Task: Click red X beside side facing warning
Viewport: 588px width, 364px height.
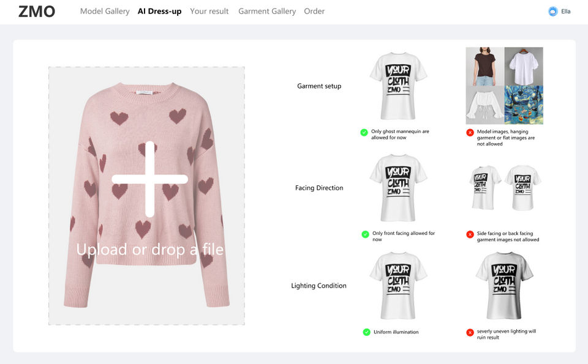Action: (470, 234)
